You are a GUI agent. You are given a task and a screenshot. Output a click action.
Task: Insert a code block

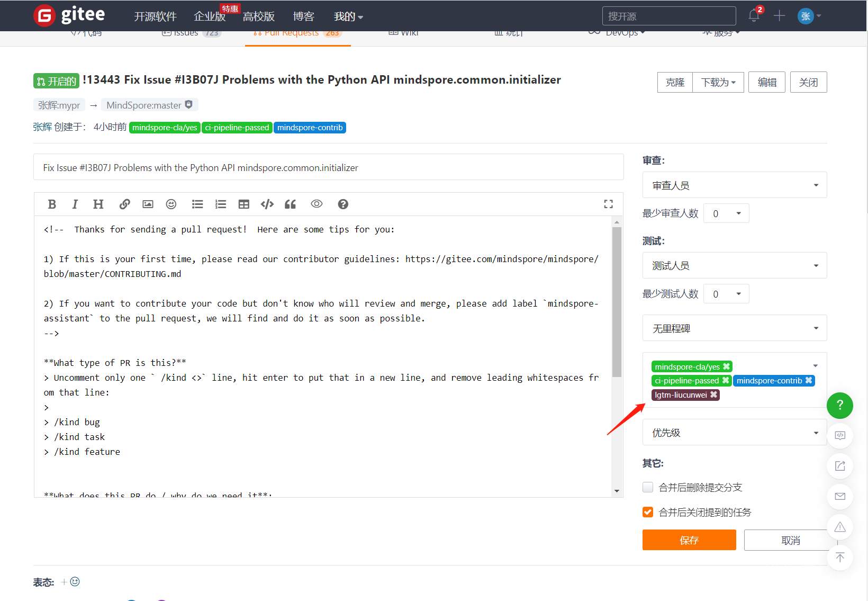tap(267, 204)
